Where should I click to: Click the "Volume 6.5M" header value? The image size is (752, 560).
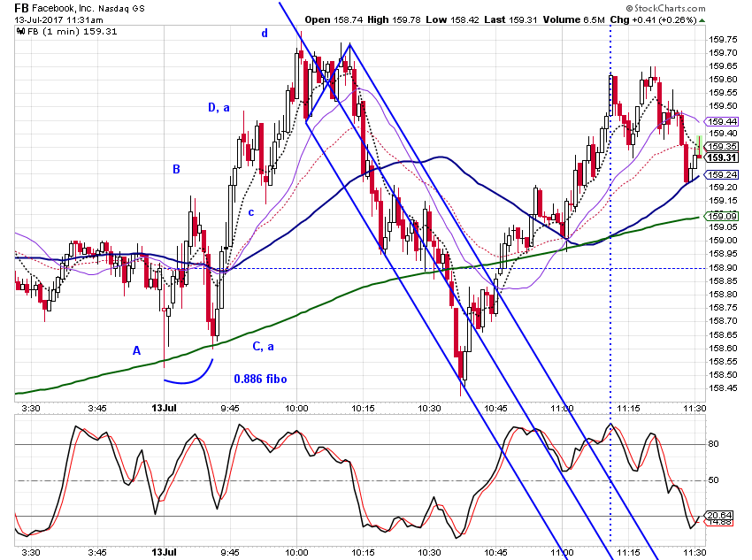tap(573, 19)
